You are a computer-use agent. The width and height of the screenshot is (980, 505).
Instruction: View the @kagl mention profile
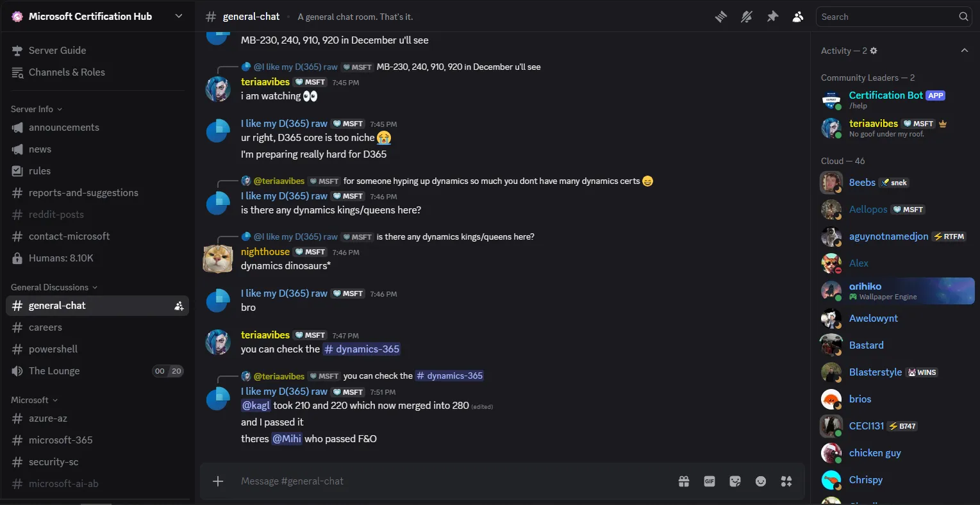256,405
